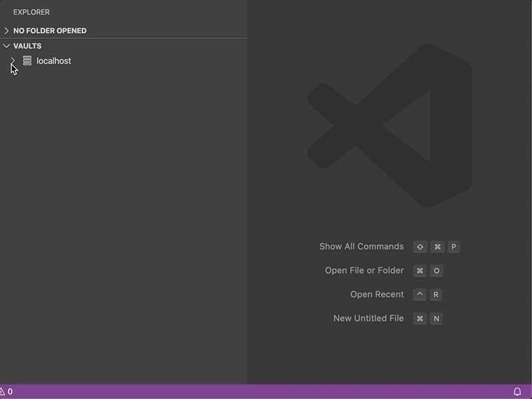
Task: Click the Show All Commands label
Action: point(361,246)
